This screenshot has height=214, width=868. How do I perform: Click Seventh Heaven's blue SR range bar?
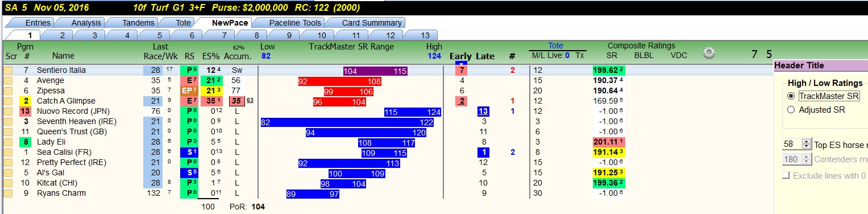tap(348, 122)
